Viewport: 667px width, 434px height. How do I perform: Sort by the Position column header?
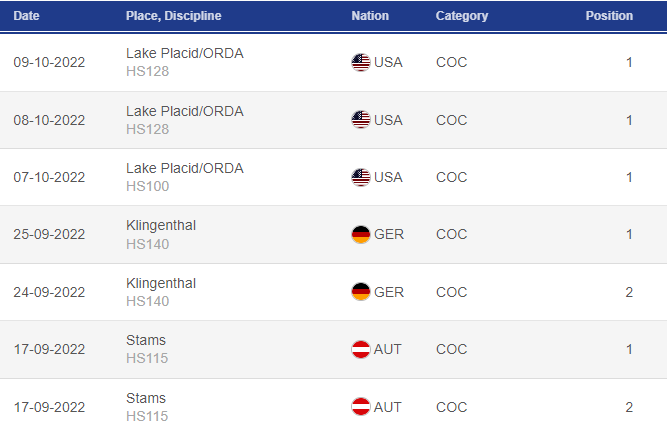[x=609, y=16]
